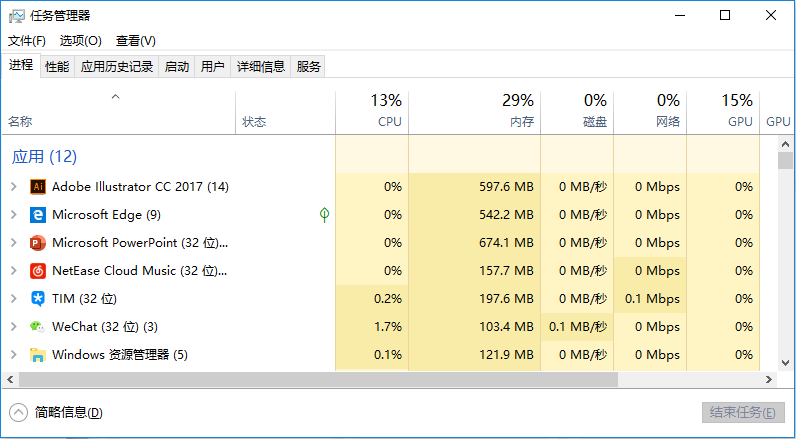Image resolution: width=796 pixels, height=439 pixels.
Task: Click the 0.1 MB/秒 disk cell
Action: (577, 326)
